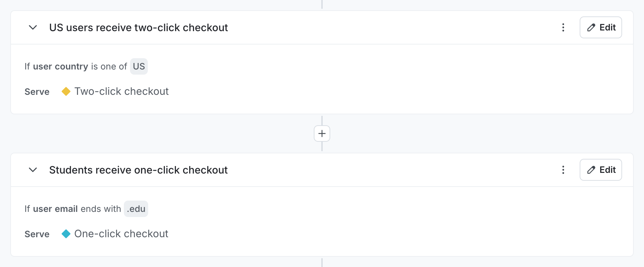Click the plus icon between the two rules
Screen dimensions: 644x267
click(x=322, y=133)
